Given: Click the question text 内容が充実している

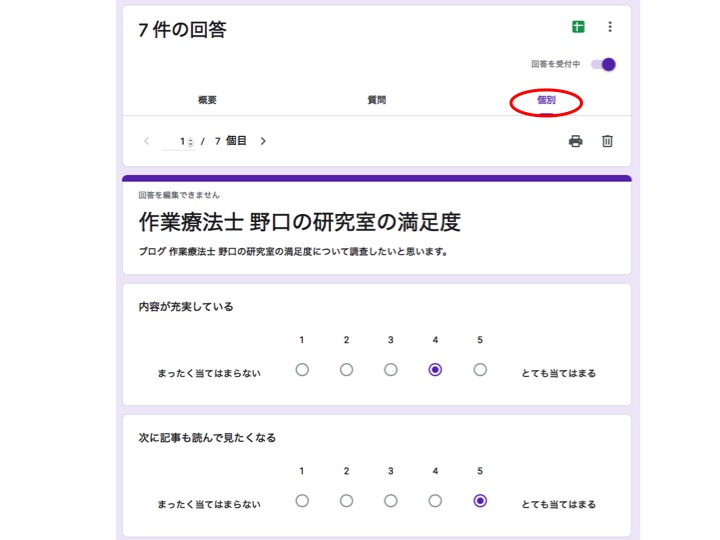Looking at the screenshot, I should click(x=186, y=307).
